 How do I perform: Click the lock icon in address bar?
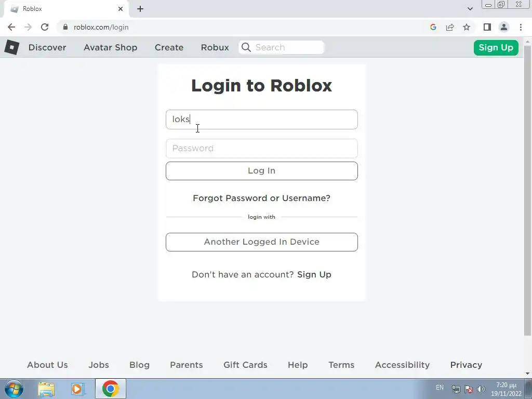(65, 27)
